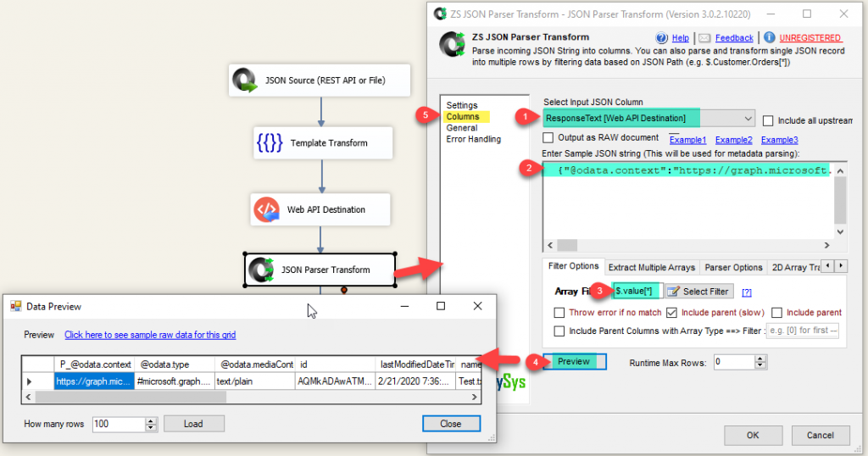Screen dimensions: 868x456
Task: Open the Select Input JSON Column dropdown
Action: (x=746, y=119)
